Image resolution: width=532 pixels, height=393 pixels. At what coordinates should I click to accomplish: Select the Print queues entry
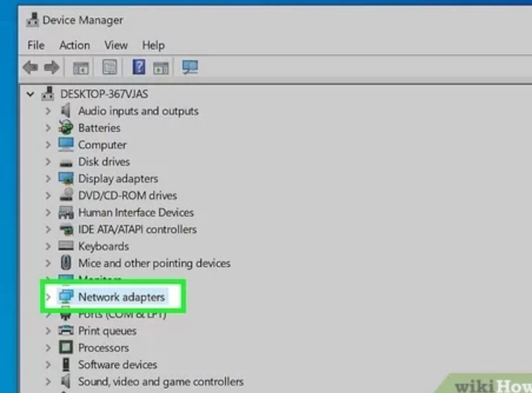[107, 331]
